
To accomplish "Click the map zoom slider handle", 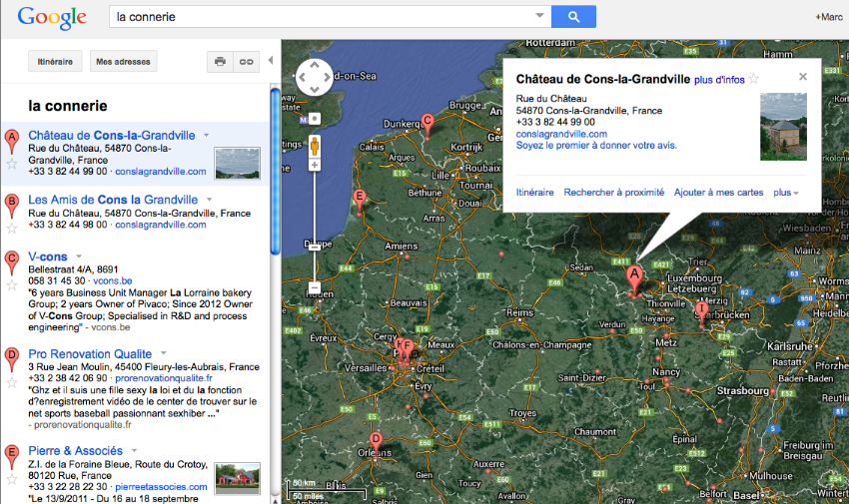I will pos(315,247).
